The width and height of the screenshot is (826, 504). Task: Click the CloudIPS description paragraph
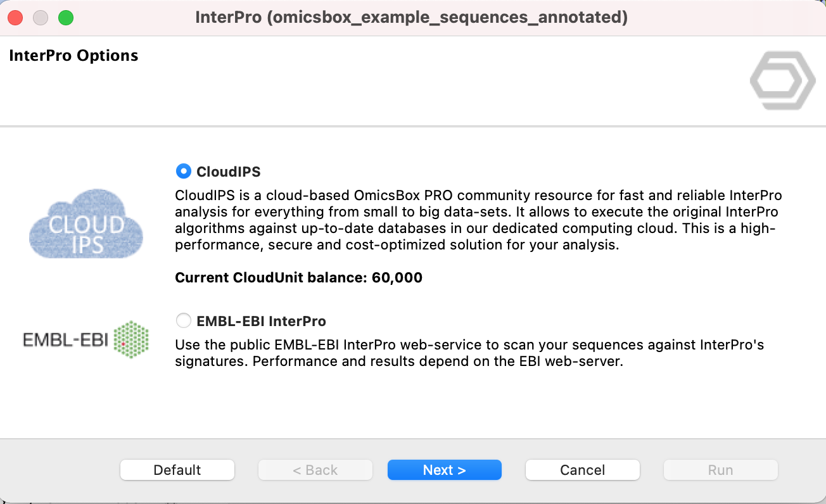[x=478, y=220]
